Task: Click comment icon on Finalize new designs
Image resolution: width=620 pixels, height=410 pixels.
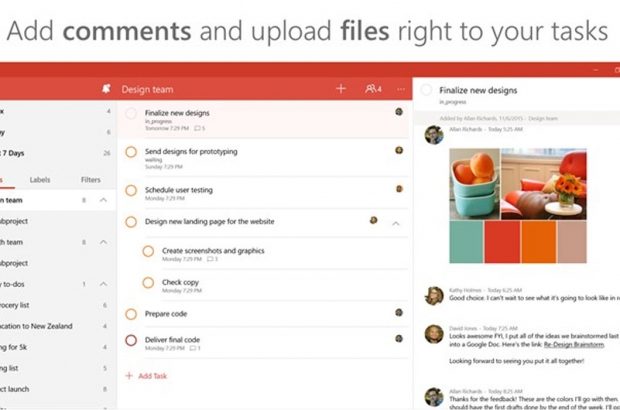Action: [200, 128]
